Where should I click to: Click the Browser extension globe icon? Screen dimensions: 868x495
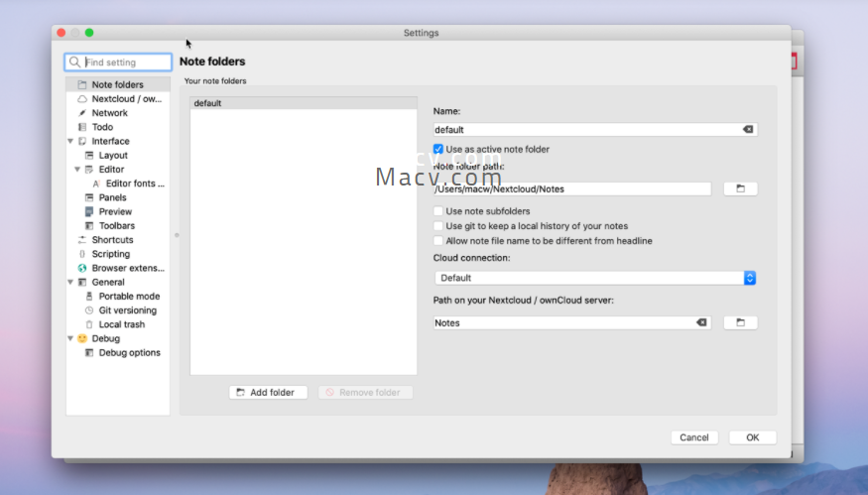click(82, 268)
